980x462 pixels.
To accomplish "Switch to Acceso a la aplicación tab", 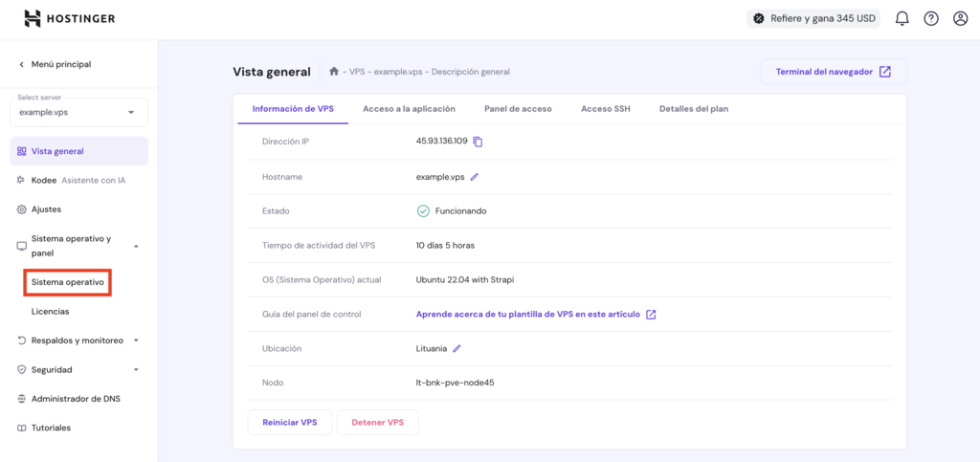I will [409, 109].
